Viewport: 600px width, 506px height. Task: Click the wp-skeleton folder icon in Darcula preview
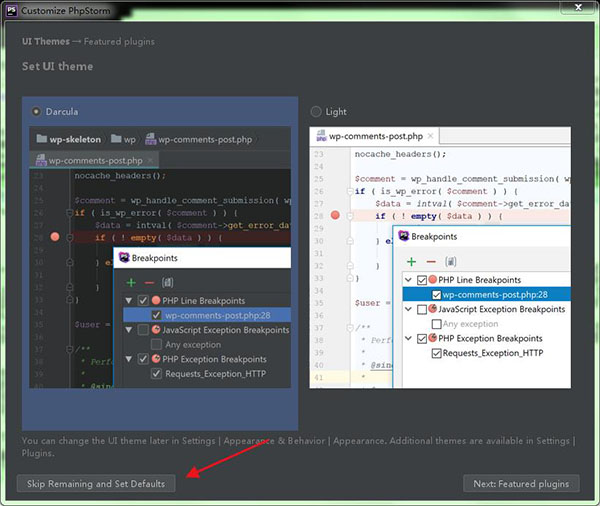(42, 139)
